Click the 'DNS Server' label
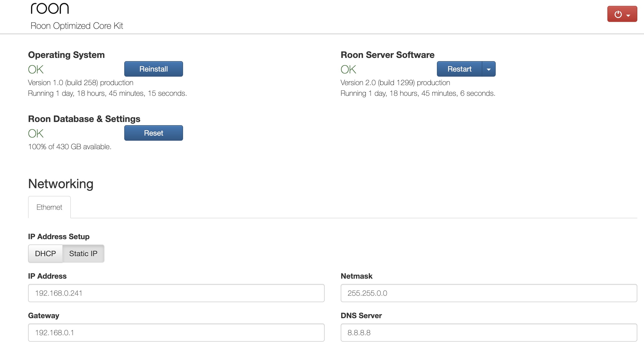This screenshot has width=644, height=363. pos(361,315)
